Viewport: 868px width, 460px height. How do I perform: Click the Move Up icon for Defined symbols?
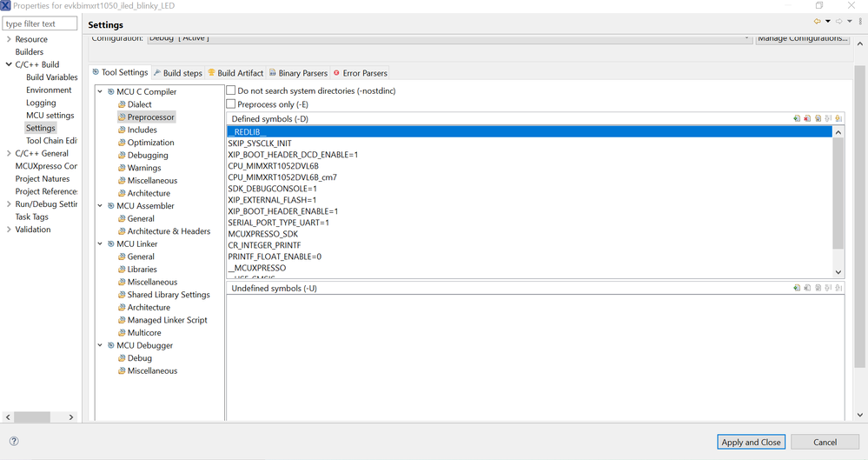[x=828, y=118]
